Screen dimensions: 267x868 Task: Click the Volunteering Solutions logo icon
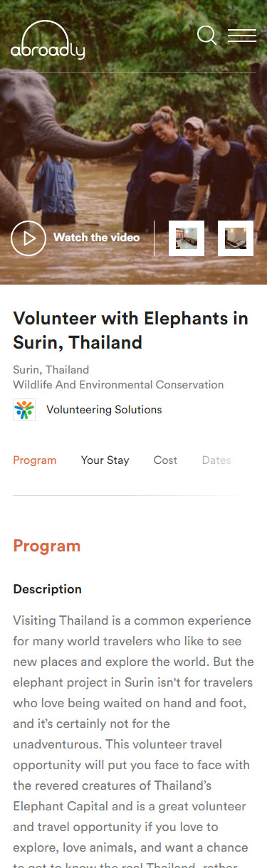point(24,410)
